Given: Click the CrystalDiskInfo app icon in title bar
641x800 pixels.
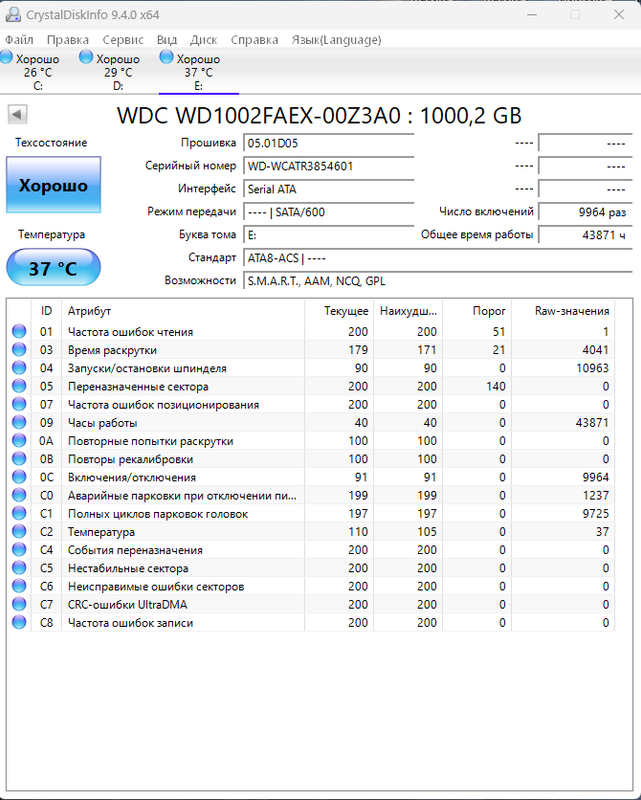Looking at the screenshot, I should 13,14.
